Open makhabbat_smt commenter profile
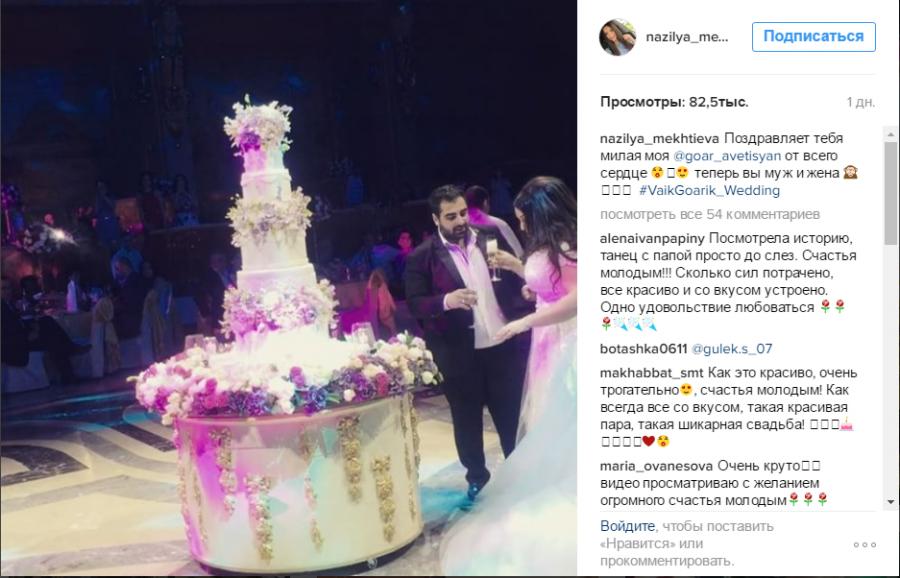 tap(651, 373)
